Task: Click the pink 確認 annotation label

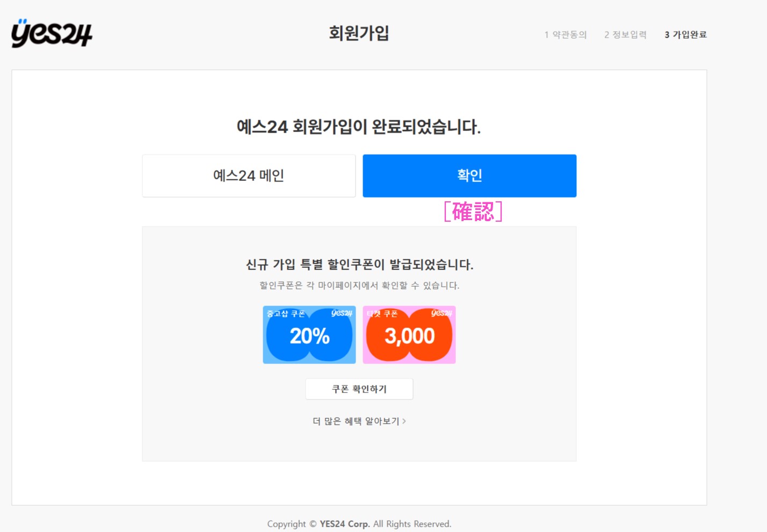Action: pos(473,212)
